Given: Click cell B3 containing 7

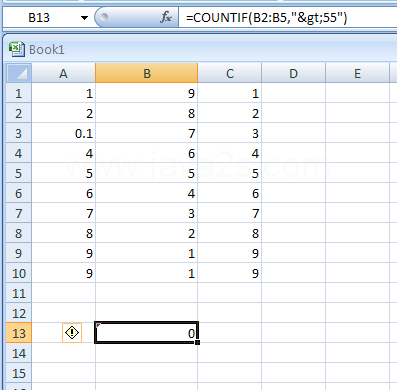Looking at the screenshot, I should click(x=147, y=133).
